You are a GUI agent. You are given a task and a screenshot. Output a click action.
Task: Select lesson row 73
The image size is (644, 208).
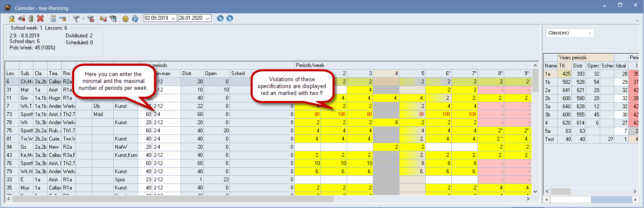[x=12, y=113]
